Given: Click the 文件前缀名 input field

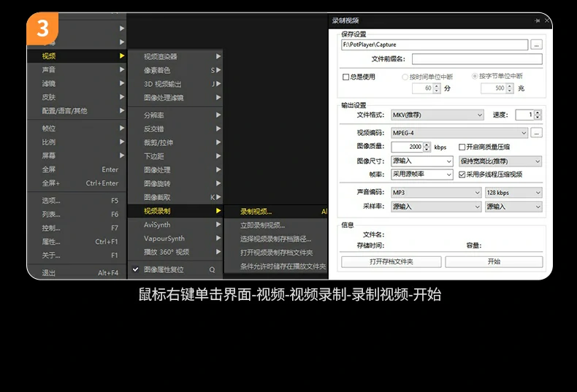Looking at the screenshot, I should tap(477, 59).
